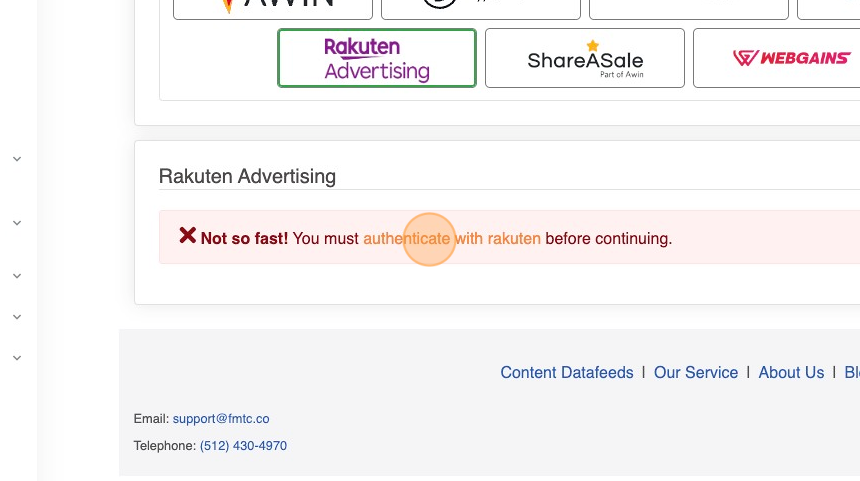Email support@fmtc.co via footer link
The image size is (860, 481).
(221, 419)
